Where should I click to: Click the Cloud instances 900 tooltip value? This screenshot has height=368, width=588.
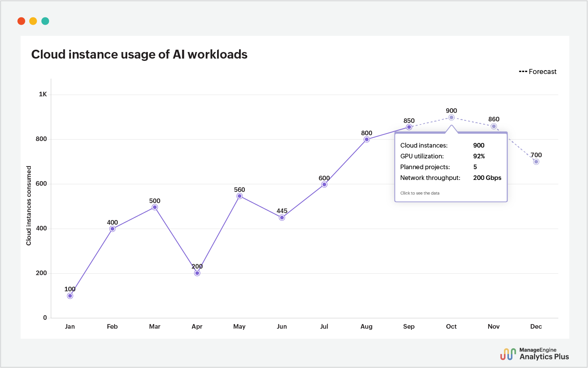click(479, 145)
